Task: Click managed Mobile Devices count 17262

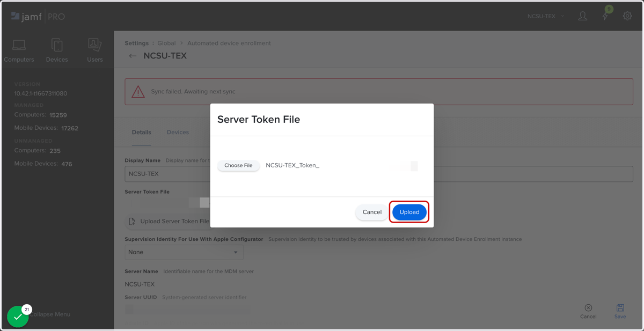Action: click(70, 128)
